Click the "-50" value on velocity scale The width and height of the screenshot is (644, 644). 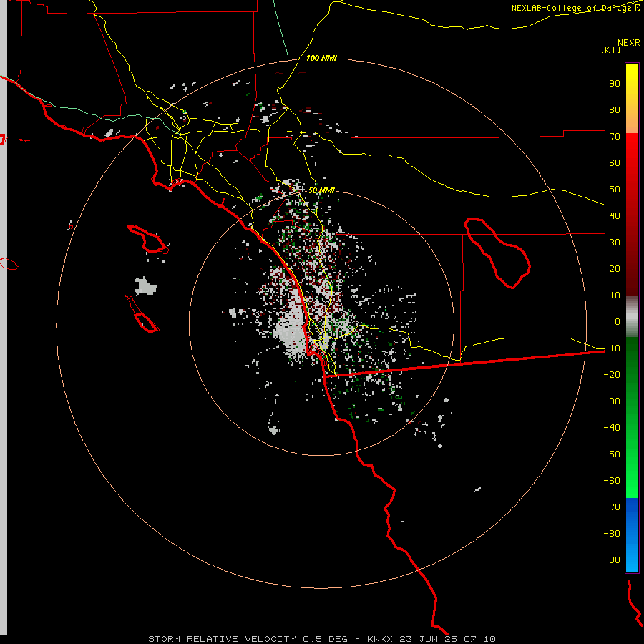click(x=612, y=454)
